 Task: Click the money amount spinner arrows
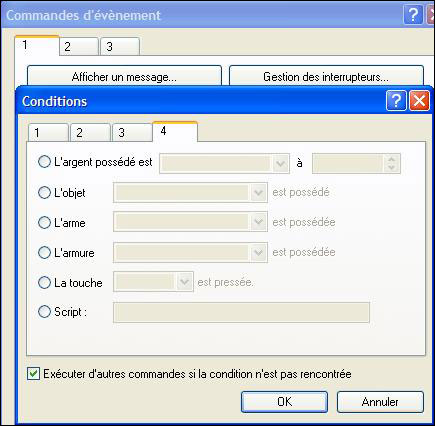391,163
